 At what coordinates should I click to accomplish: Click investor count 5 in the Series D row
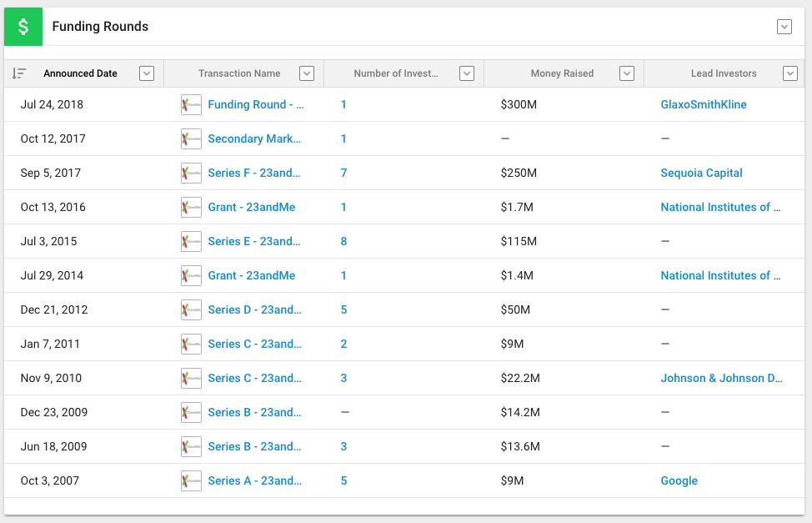coord(343,310)
